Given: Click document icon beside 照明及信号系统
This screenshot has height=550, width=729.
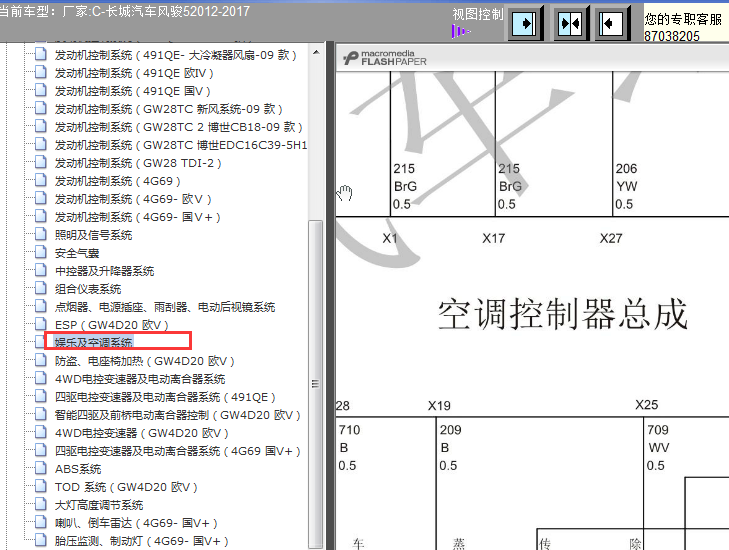Looking at the screenshot, I should [x=41, y=234].
